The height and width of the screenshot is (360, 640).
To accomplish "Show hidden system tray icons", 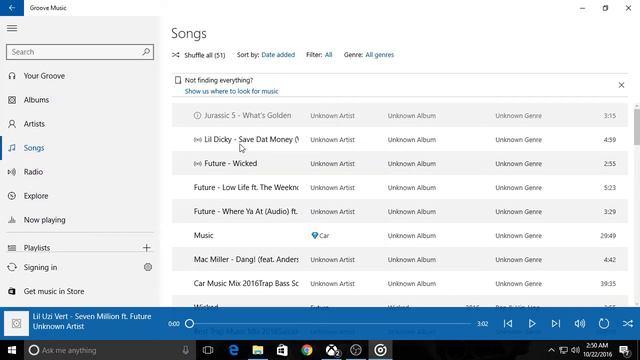I will click(551, 350).
